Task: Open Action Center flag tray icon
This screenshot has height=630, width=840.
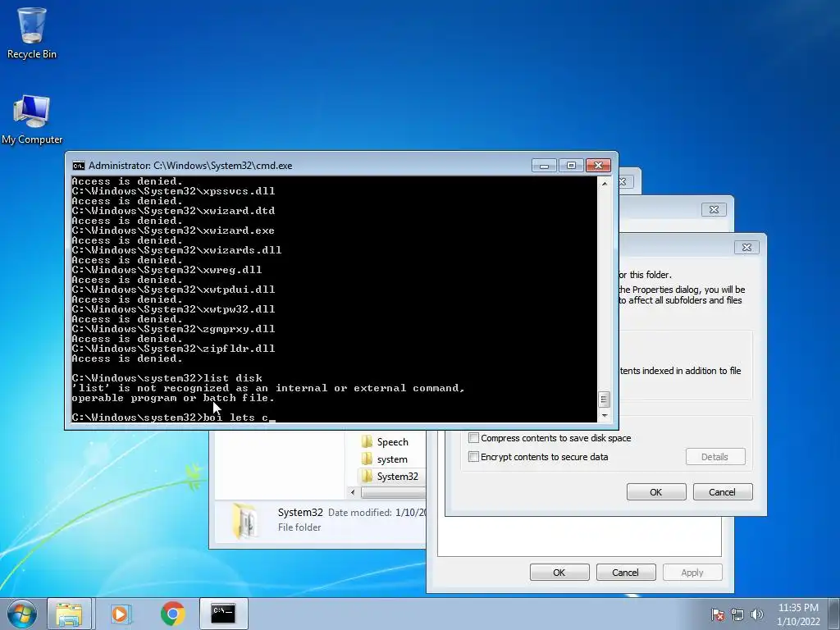Action: coord(718,614)
